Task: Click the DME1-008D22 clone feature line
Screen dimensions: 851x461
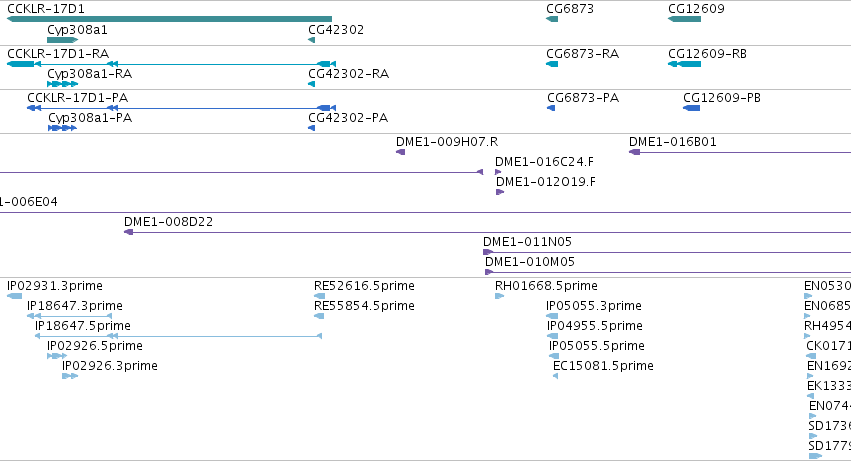Action: [487, 232]
